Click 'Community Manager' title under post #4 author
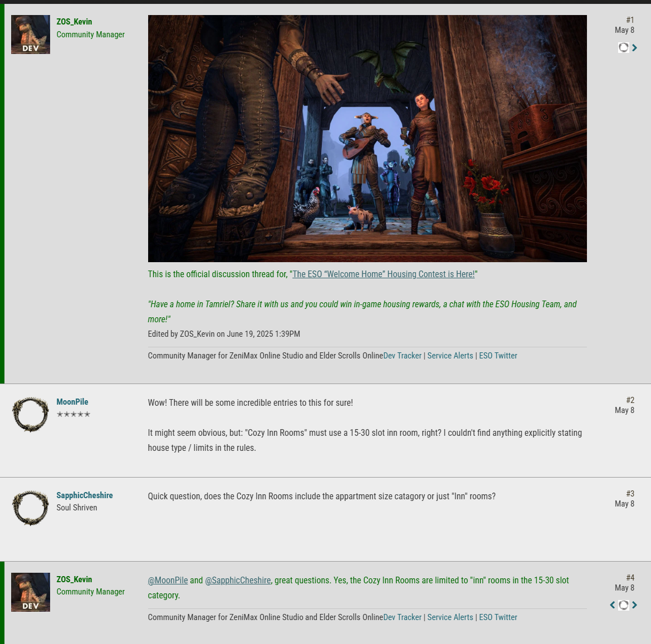 [x=91, y=592]
